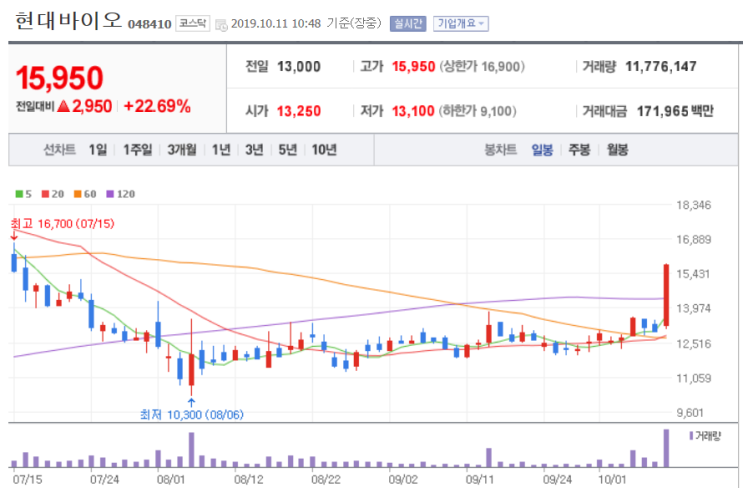This screenshot has height=488, width=743.
Task: Click the 상한가 16,900 text
Action: click(482, 67)
